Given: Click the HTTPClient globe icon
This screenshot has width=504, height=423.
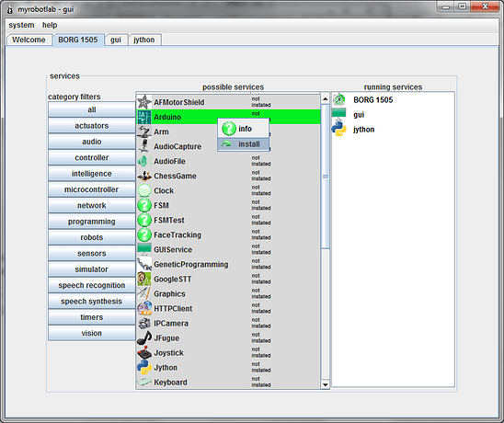Looking at the screenshot, I should pos(144,309).
